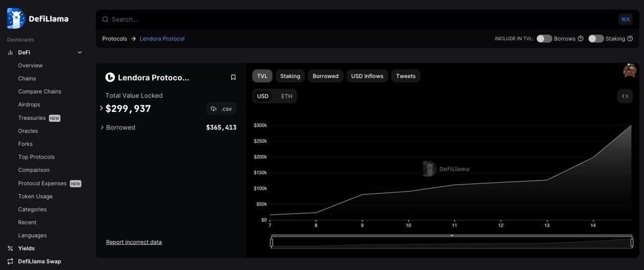Expand Total Value Locked breakdown
Screen dimensions: 644x270
101,108
